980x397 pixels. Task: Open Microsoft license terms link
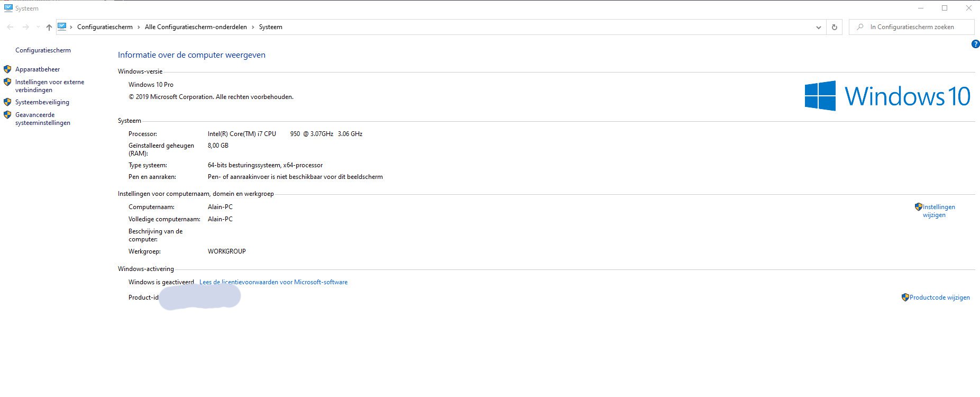tap(273, 282)
